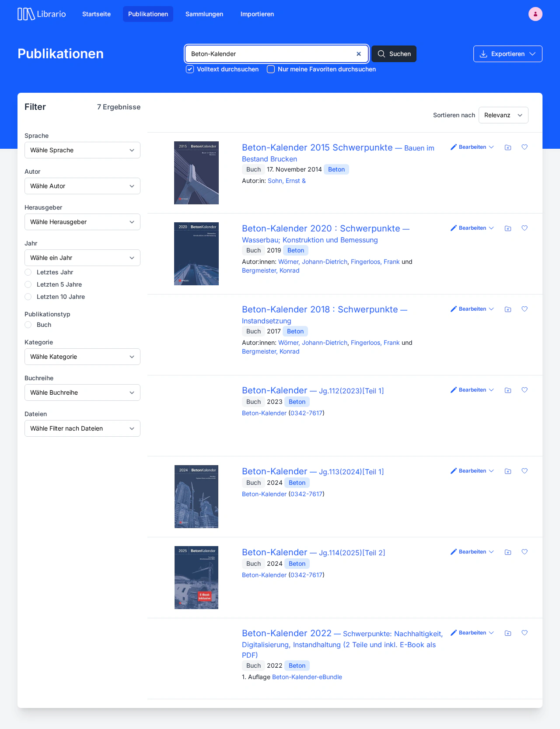Open Bearbeiten menu for Beton-Kalender 2018

472,309
